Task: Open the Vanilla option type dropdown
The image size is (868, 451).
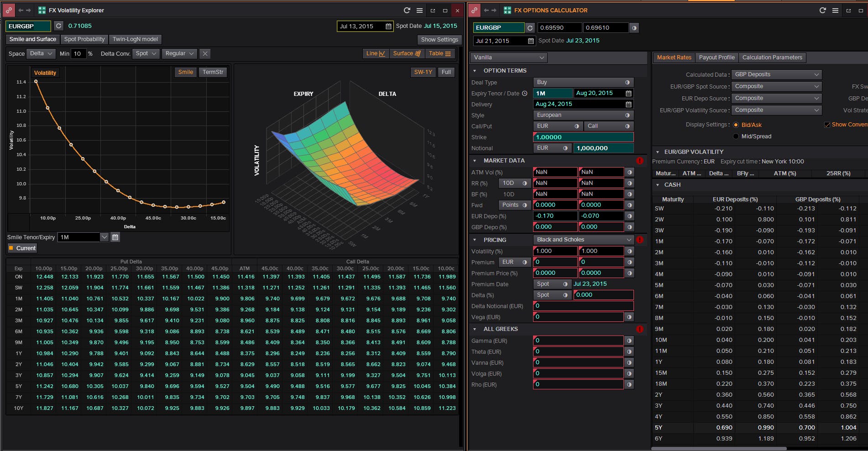Action: [508, 58]
